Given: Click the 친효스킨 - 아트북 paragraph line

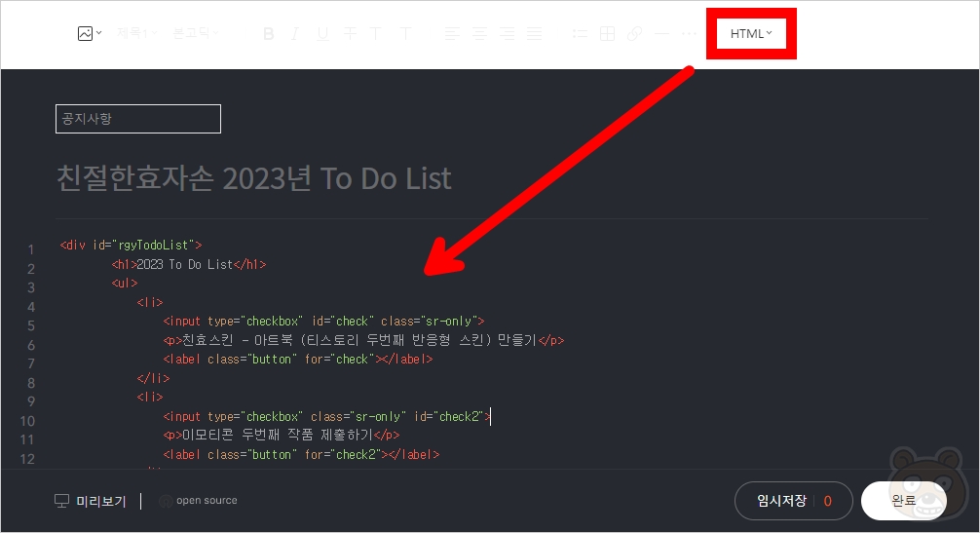Looking at the screenshot, I should pos(363,340).
